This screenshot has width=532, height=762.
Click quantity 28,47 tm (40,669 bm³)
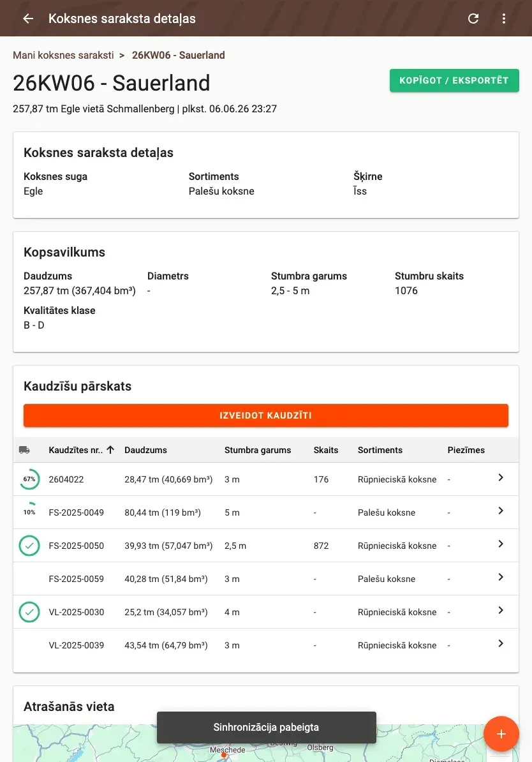coord(168,479)
